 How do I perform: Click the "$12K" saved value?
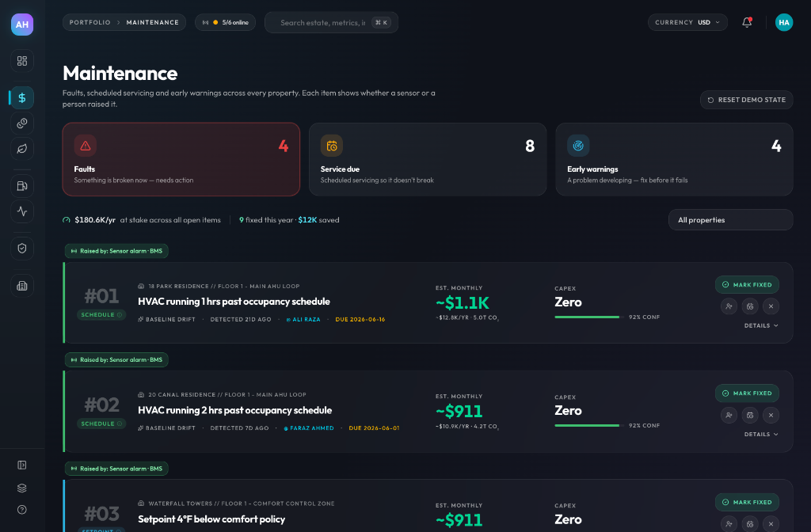[x=307, y=220]
